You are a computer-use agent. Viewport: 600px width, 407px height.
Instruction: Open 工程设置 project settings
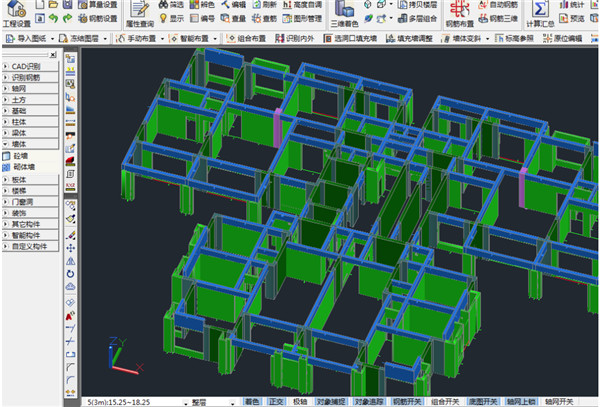pos(16,14)
